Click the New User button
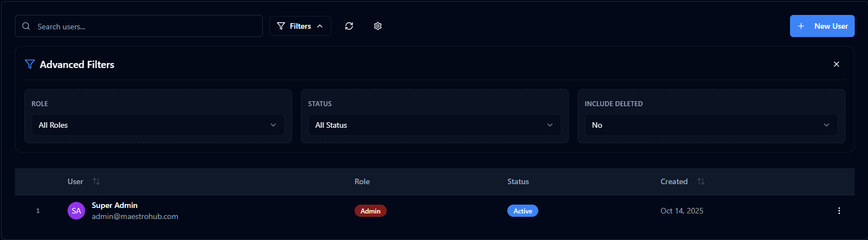This screenshot has height=240, width=868. (822, 26)
